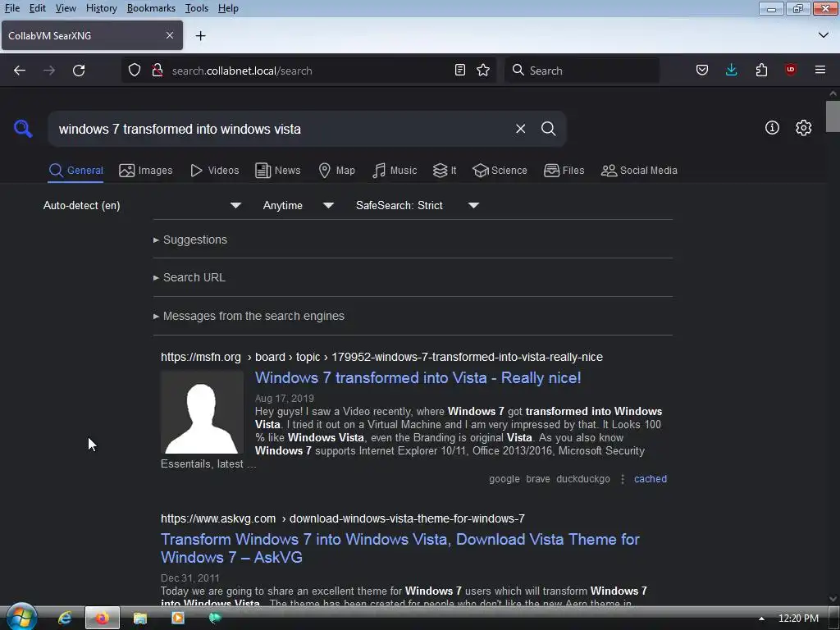Viewport: 840px width, 630px height.
Task: Switch to Social Media category
Action: pos(639,171)
